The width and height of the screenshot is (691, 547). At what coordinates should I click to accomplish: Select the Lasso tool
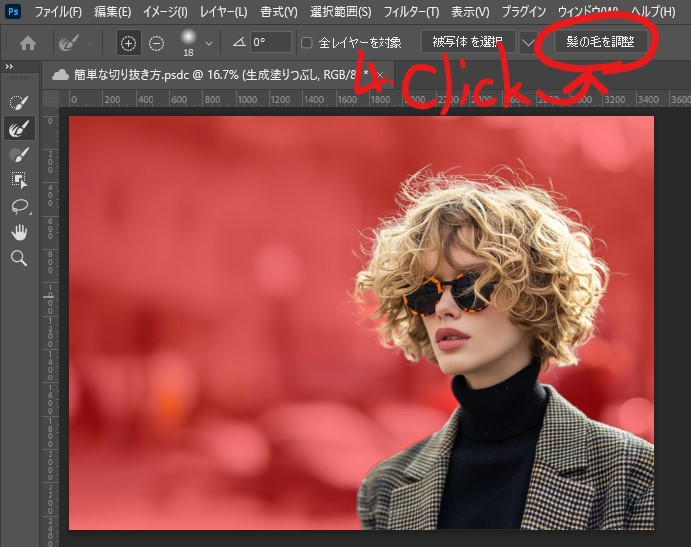(19, 206)
